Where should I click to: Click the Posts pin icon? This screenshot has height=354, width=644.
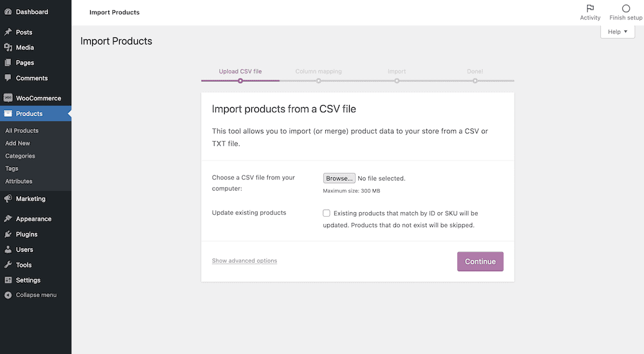click(8, 32)
